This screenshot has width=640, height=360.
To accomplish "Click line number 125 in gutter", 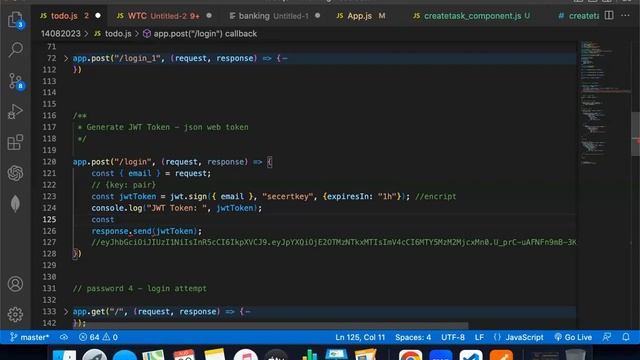I will pyautogui.click(x=49, y=220).
